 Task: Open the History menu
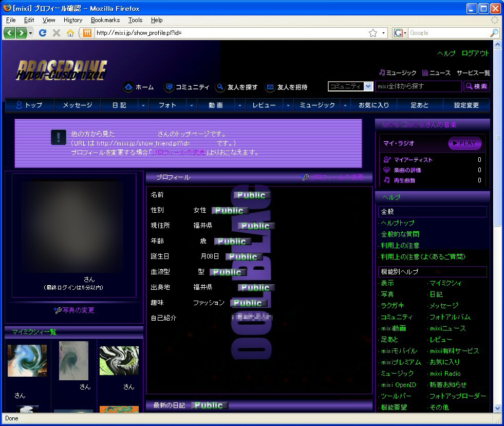click(x=73, y=20)
